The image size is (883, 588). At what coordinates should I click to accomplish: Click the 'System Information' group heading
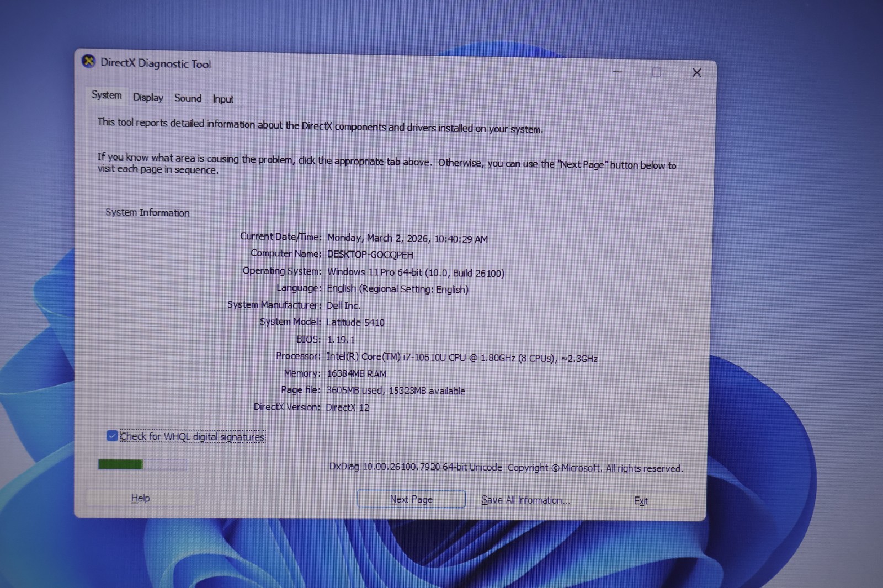147,212
